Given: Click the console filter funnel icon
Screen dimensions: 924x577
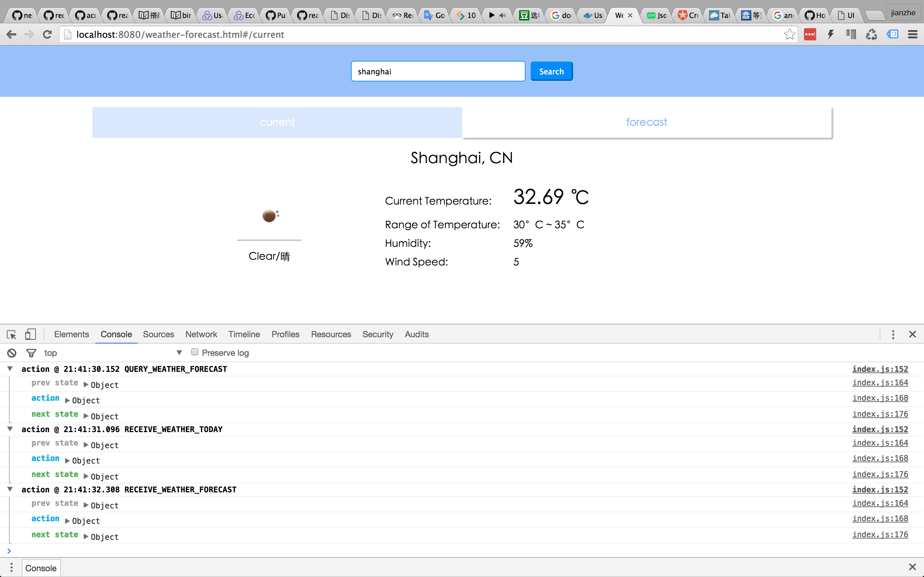Looking at the screenshot, I should point(31,353).
